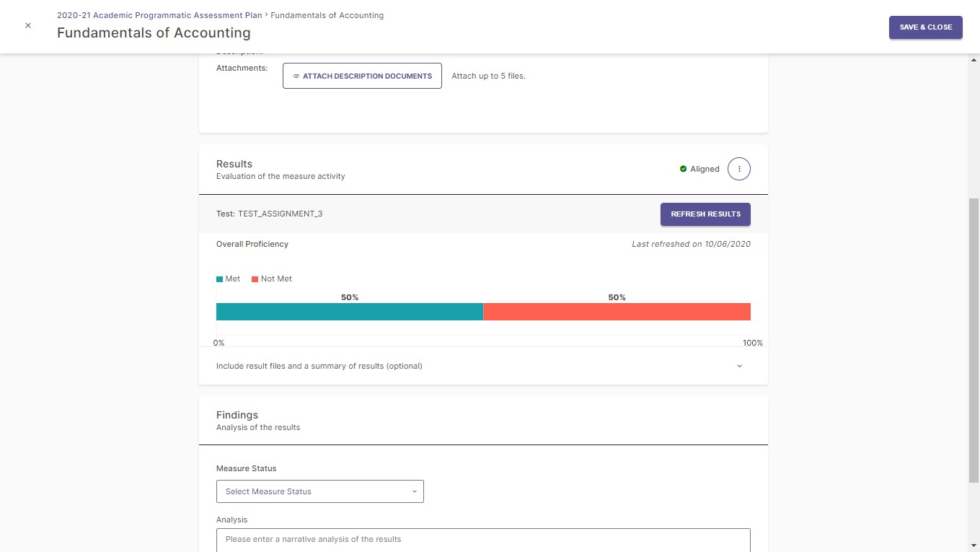Click the teal Met legend square

click(x=220, y=279)
